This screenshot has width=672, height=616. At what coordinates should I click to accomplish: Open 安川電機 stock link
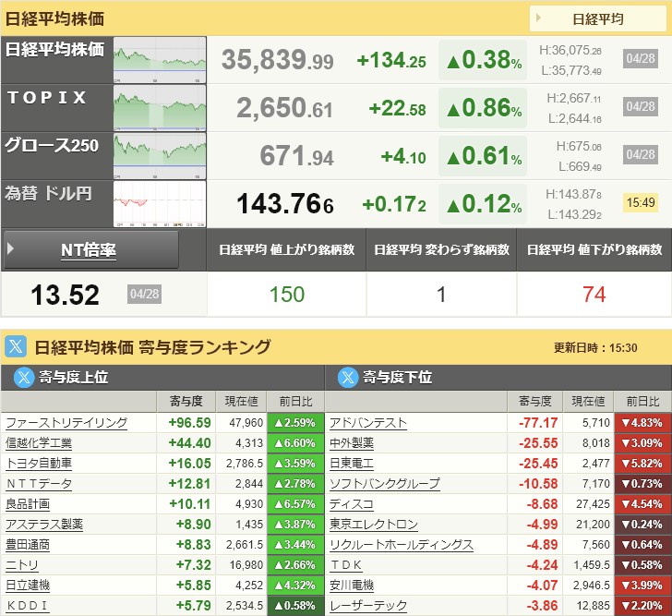[x=352, y=586]
